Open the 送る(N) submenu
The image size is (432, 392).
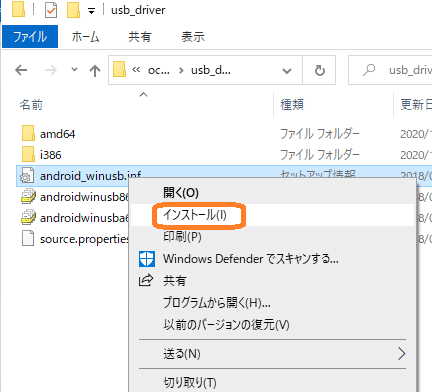(273, 354)
